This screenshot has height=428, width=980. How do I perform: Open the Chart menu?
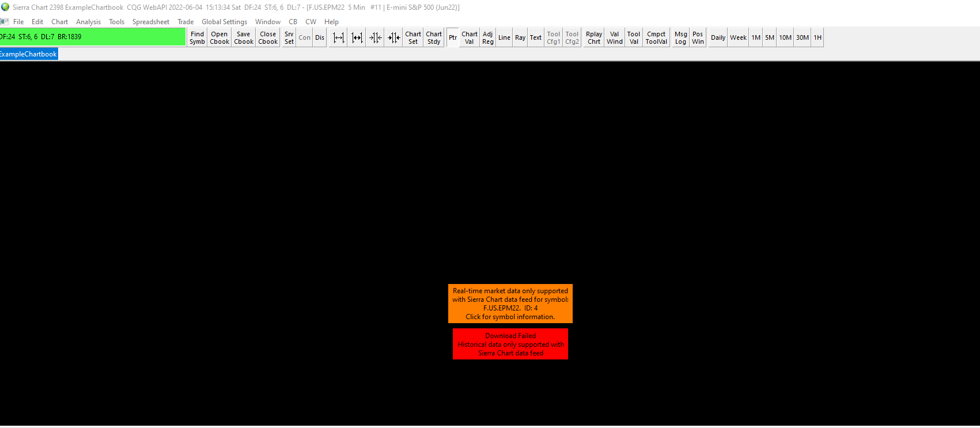coord(59,22)
